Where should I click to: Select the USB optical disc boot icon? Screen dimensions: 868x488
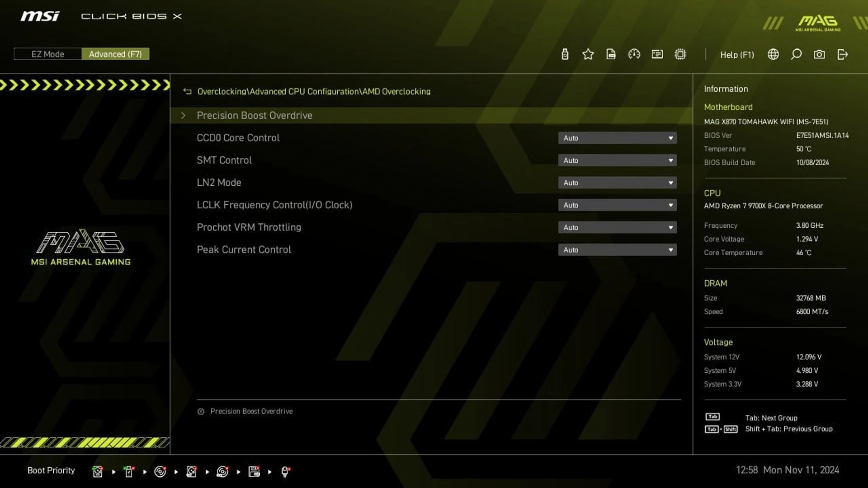222,471
